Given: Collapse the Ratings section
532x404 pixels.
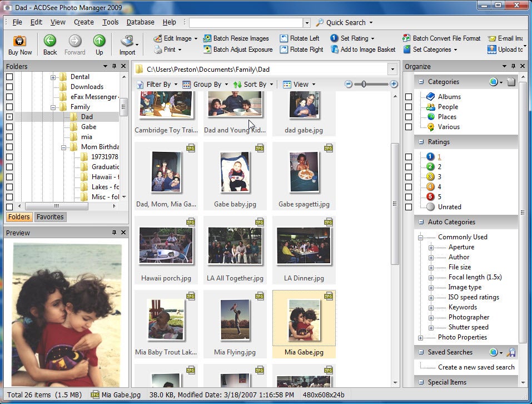Looking at the screenshot, I should tap(421, 142).
